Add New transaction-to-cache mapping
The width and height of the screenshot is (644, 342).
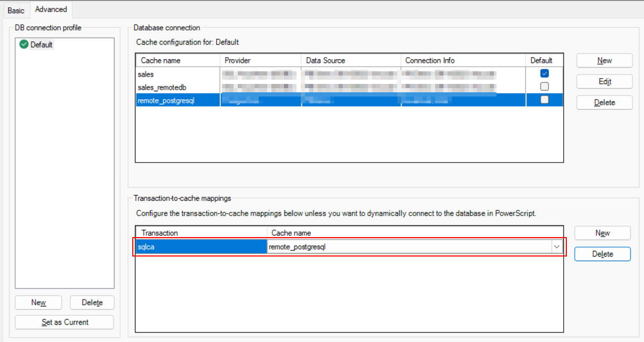point(602,233)
